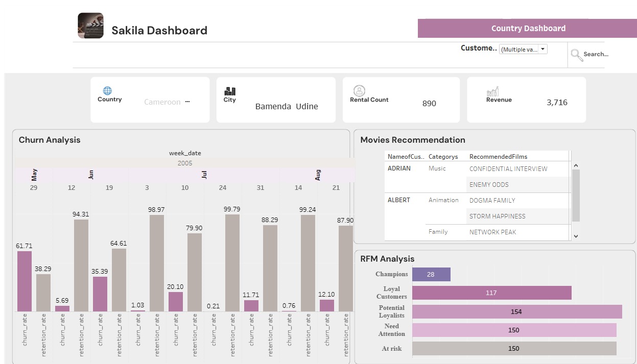The image size is (637, 364).
Task: Click the Rental Count person icon
Action: 359,91
